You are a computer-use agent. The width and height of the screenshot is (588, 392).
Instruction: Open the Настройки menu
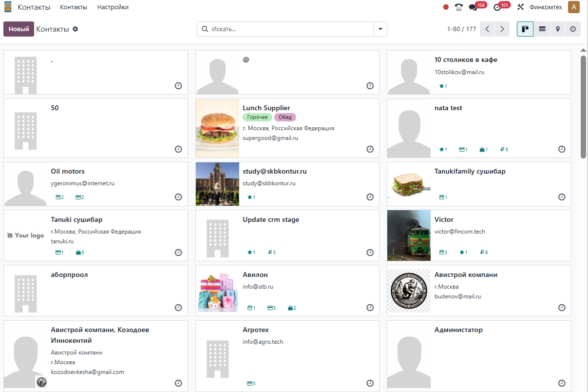113,7
